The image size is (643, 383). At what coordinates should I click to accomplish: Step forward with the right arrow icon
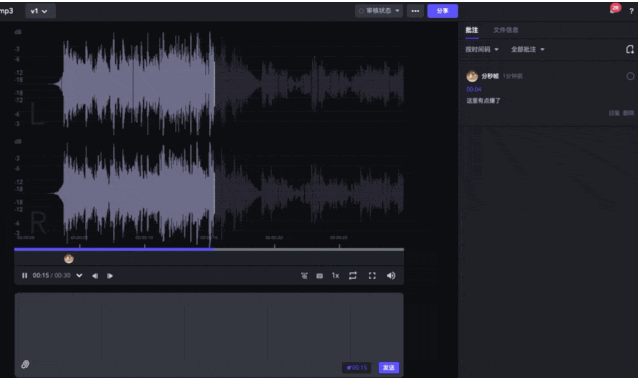[109, 276]
